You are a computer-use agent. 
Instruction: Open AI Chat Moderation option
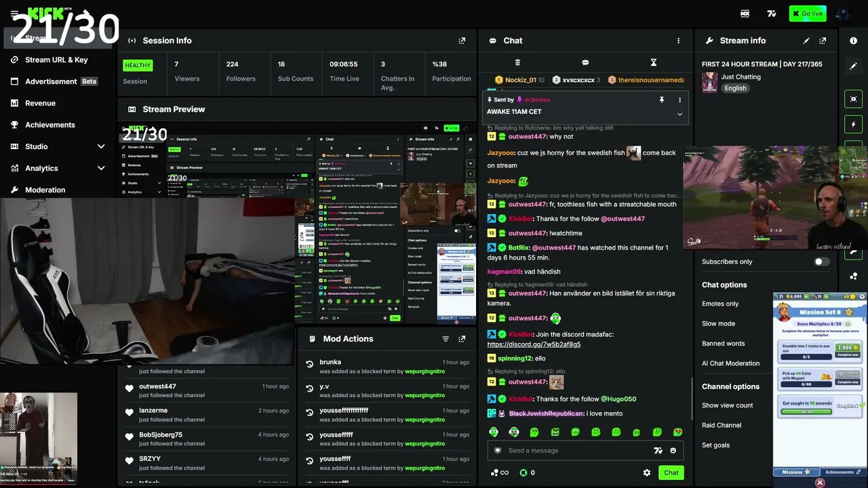point(730,363)
